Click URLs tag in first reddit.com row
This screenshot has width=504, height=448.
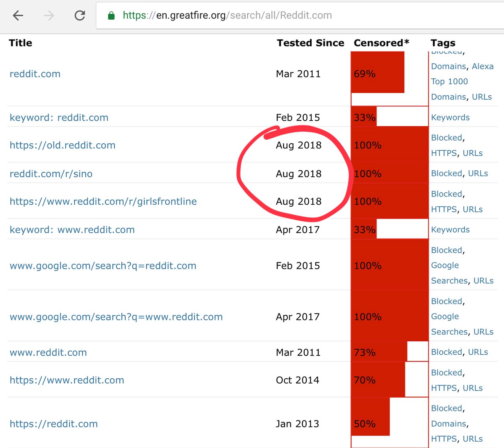482,97
